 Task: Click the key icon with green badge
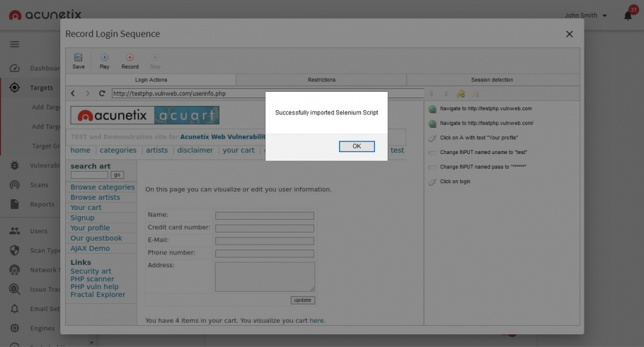click(461, 94)
